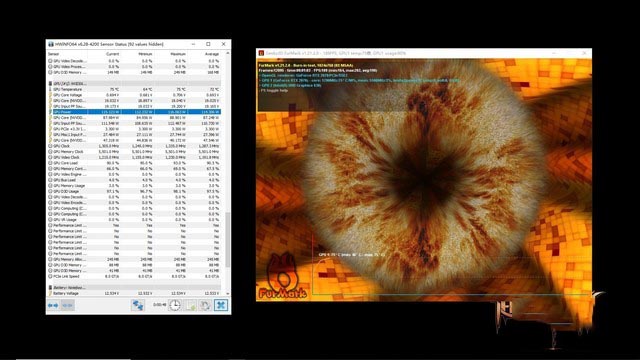Maximize the HWiNFO64 Sensor Status window

click(208, 44)
